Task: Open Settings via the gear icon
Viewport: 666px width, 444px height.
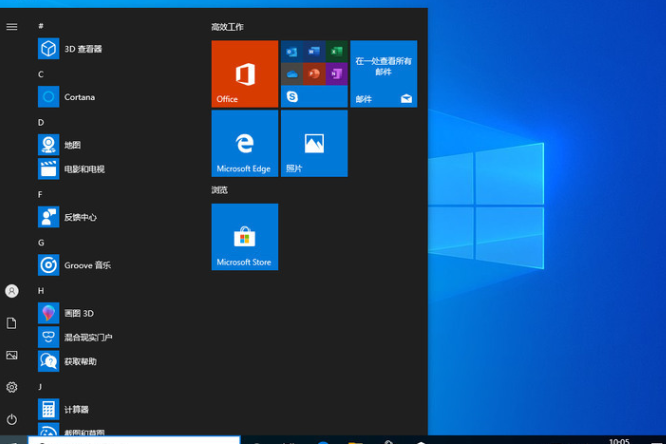Action: tap(12, 387)
